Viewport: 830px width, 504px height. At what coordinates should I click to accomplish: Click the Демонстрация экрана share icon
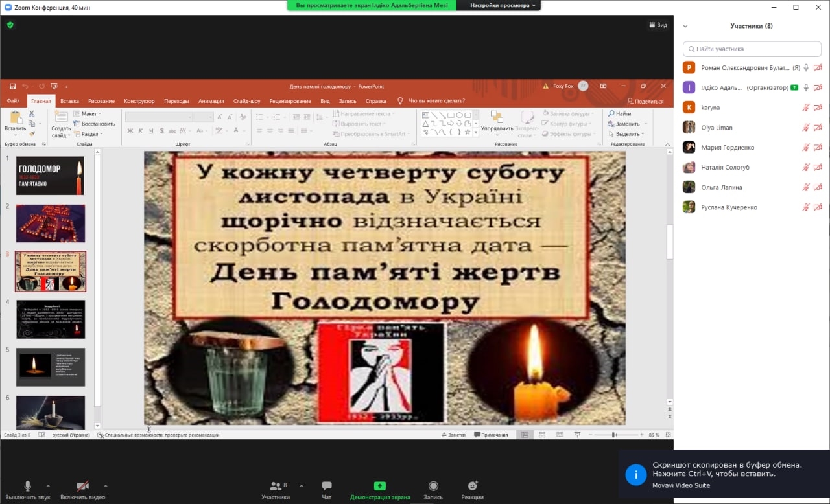tap(380, 487)
